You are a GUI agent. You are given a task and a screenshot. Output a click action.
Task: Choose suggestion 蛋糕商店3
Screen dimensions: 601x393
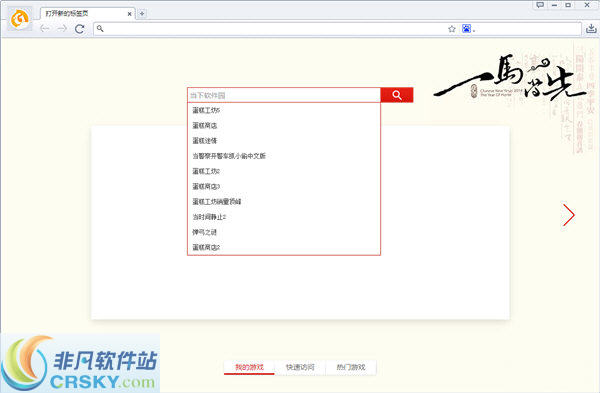coord(284,186)
